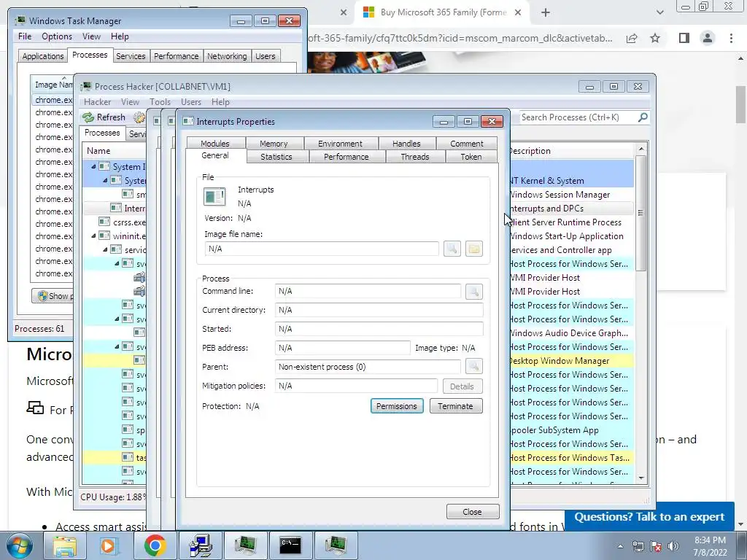Click the Close button in Interrupts Properties
Screen dimensions: 747x560
pyautogui.click(x=473, y=512)
